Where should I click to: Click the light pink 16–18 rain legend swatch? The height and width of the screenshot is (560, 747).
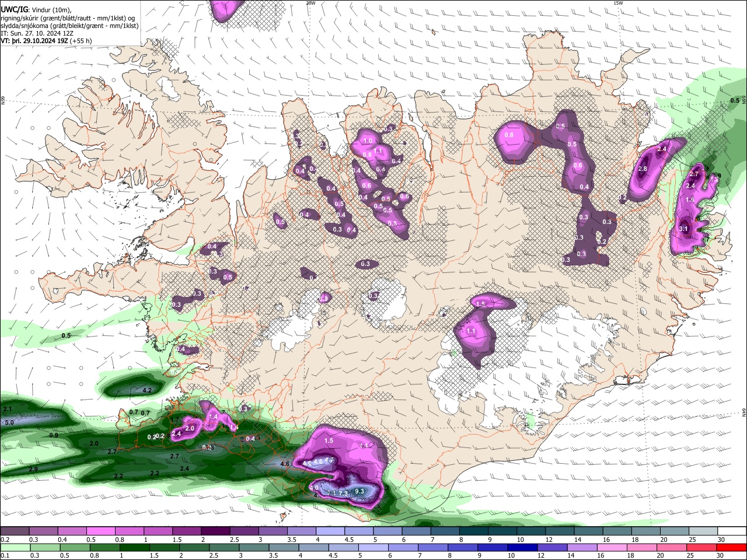[x=612, y=547]
